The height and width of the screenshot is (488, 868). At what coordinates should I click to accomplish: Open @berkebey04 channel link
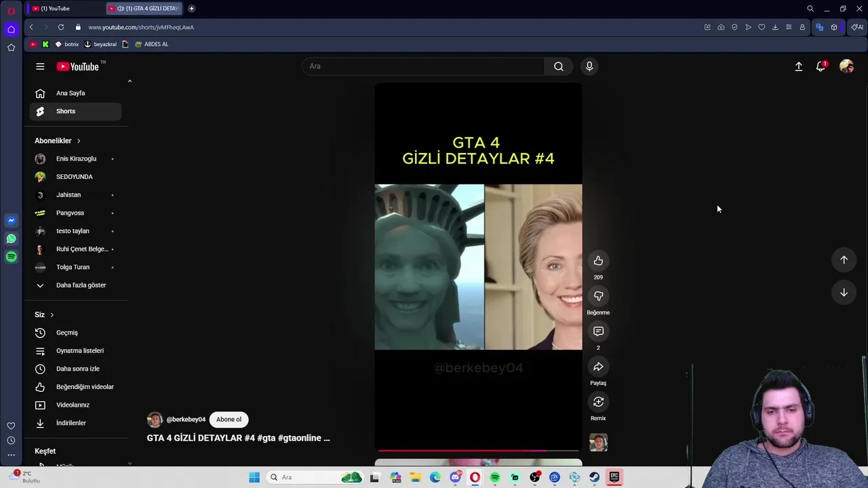click(x=186, y=420)
